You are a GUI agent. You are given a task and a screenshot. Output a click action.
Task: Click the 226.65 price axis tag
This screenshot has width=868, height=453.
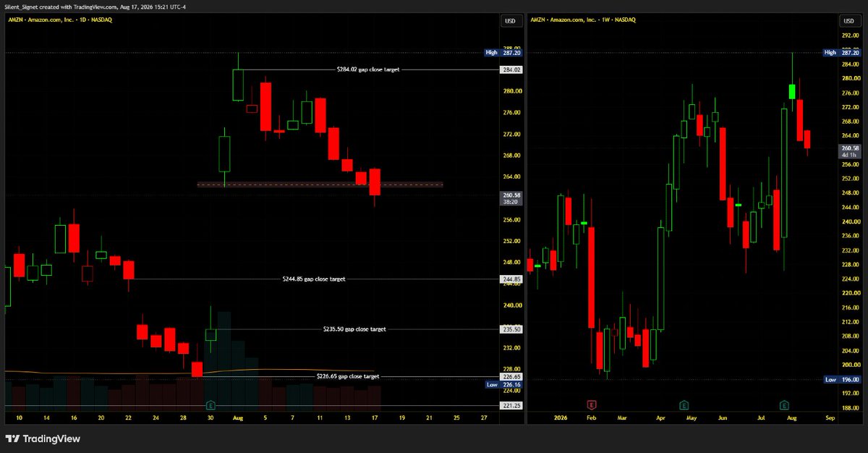[x=511, y=377]
